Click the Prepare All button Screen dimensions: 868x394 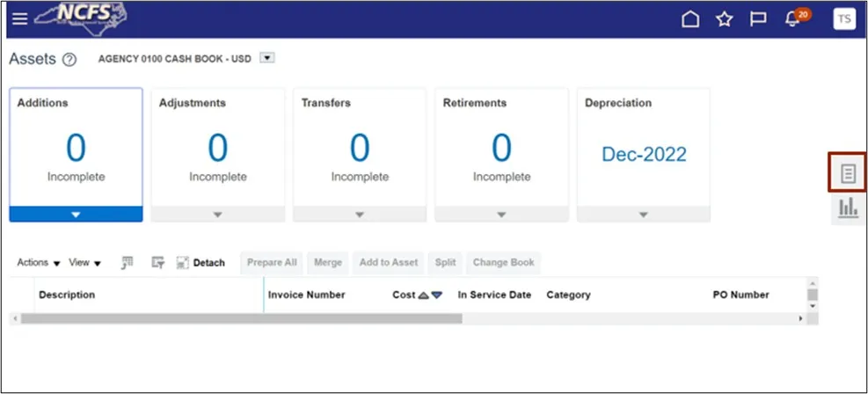click(x=272, y=263)
